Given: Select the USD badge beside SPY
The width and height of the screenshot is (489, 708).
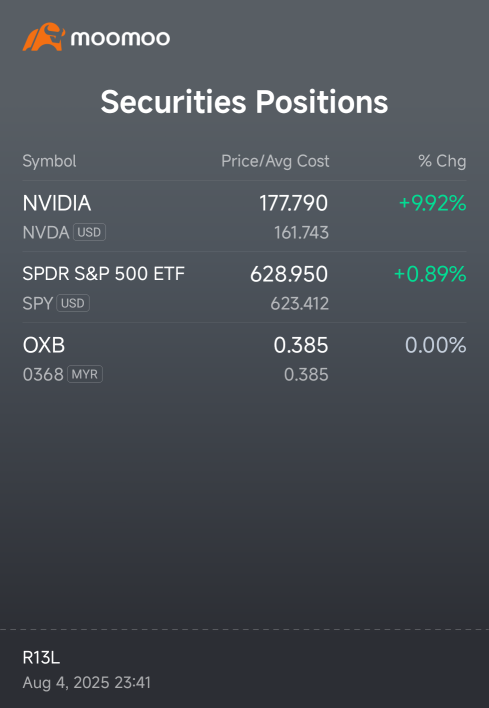Looking at the screenshot, I should [x=73, y=303].
